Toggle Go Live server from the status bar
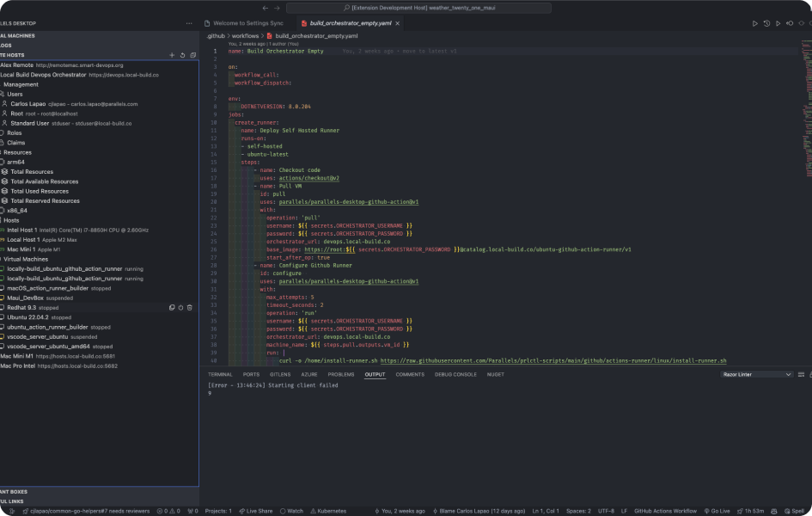Screen dimensions: 812x516 click(x=720, y=510)
